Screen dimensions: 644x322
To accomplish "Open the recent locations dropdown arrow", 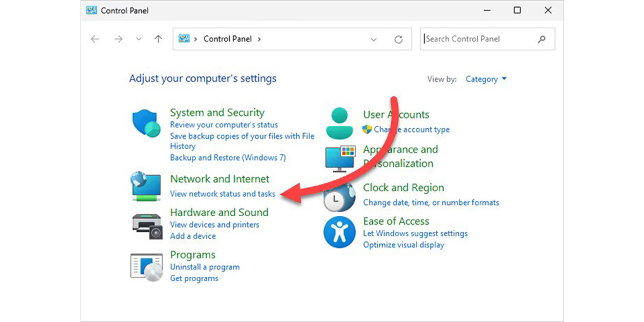I will click(x=139, y=39).
